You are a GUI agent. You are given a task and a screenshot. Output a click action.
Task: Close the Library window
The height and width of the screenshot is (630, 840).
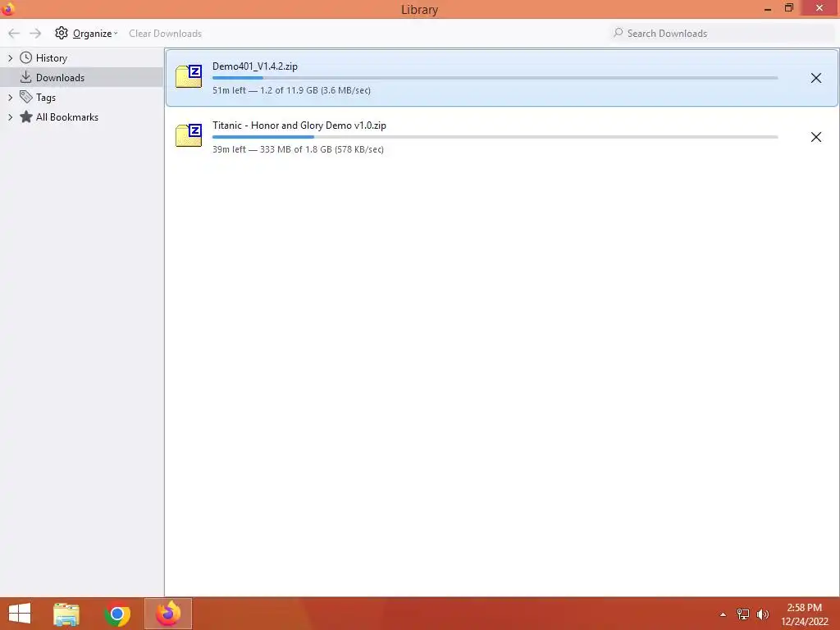tap(819, 7)
